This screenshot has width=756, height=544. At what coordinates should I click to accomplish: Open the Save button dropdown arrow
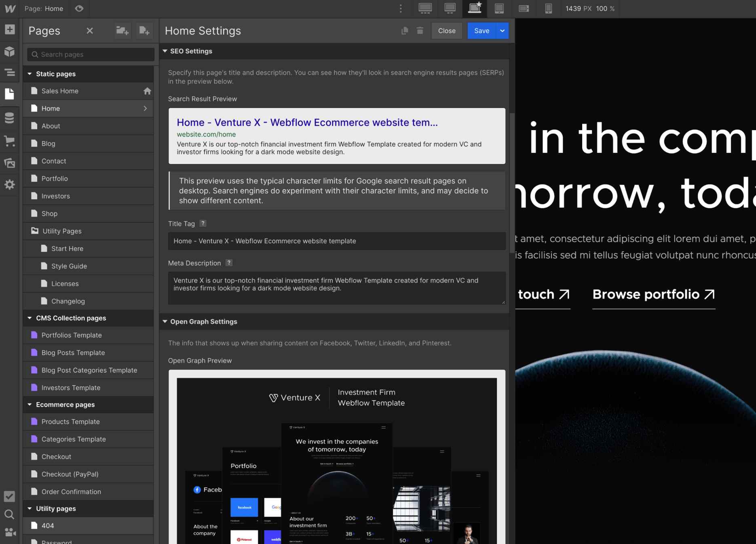(502, 31)
